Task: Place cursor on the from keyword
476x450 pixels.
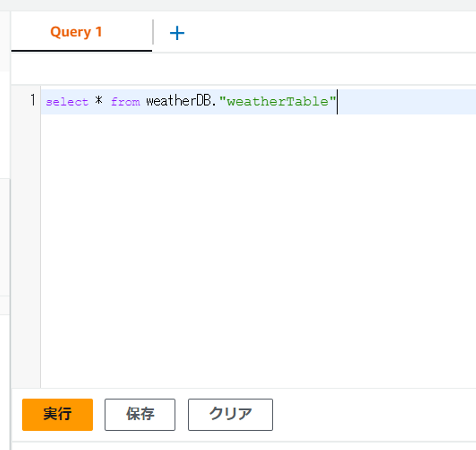Action: click(x=126, y=102)
